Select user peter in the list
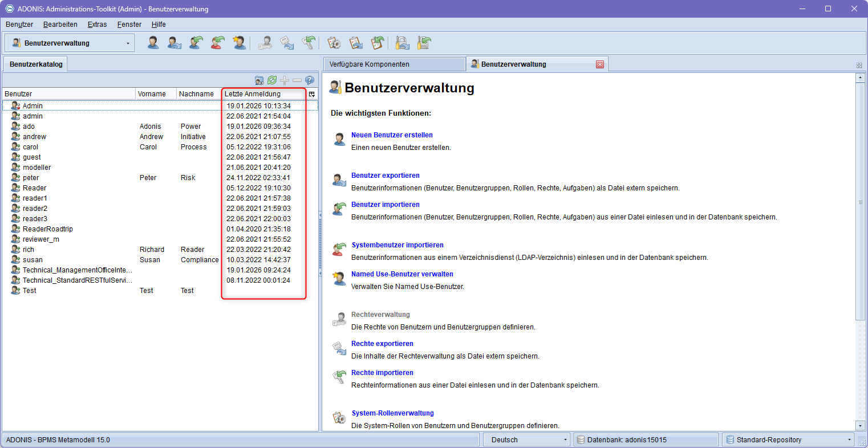This screenshot has height=448, width=868. click(x=31, y=178)
